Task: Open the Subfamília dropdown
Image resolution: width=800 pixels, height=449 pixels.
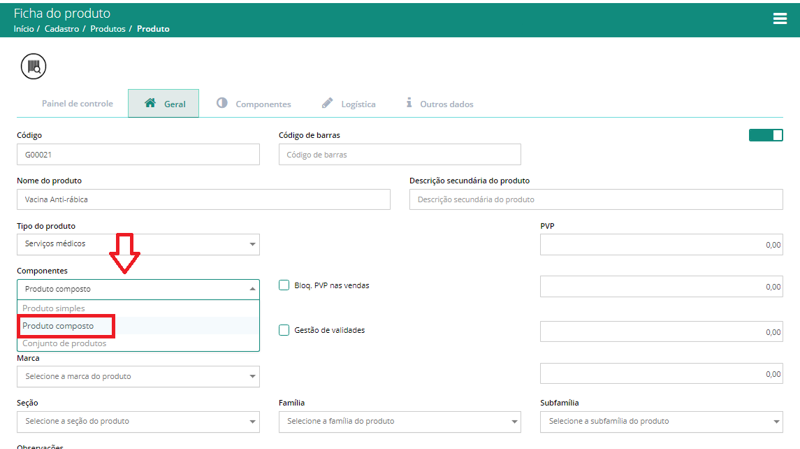Action: tap(661, 421)
